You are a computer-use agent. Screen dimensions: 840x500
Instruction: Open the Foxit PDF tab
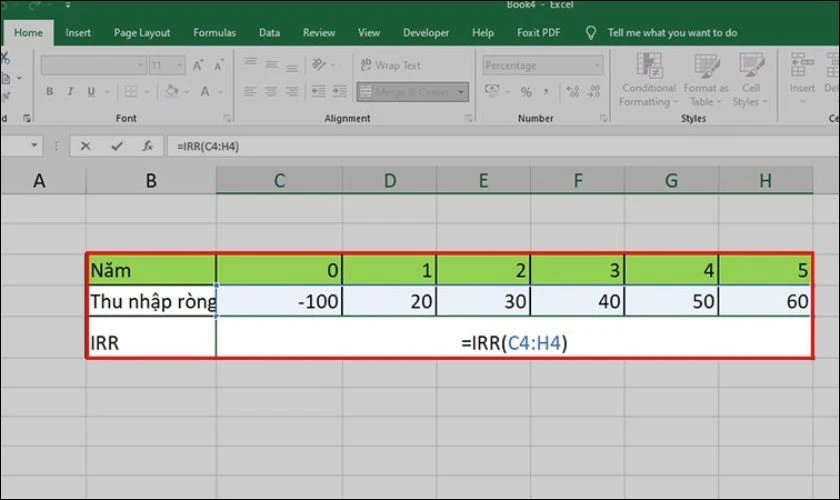pyautogui.click(x=538, y=33)
